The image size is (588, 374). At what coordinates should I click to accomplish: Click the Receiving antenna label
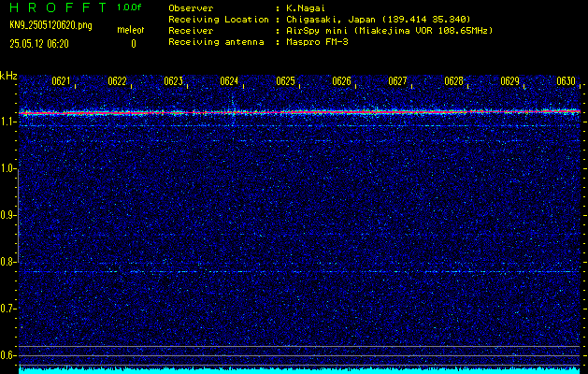216,42
